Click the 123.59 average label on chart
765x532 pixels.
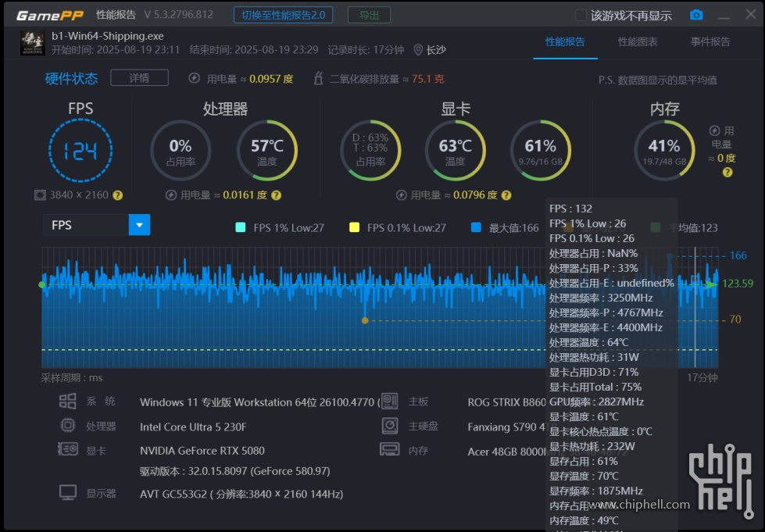[738, 284]
